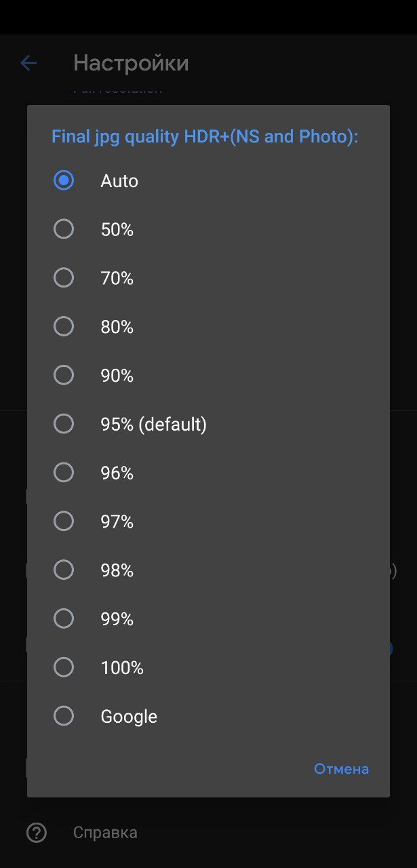Click the Настройки header title
The image size is (417, 868).
pos(131,64)
